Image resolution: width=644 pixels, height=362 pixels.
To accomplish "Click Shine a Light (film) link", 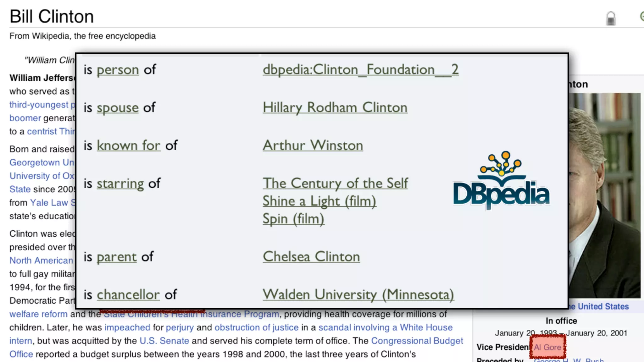I will point(319,201).
